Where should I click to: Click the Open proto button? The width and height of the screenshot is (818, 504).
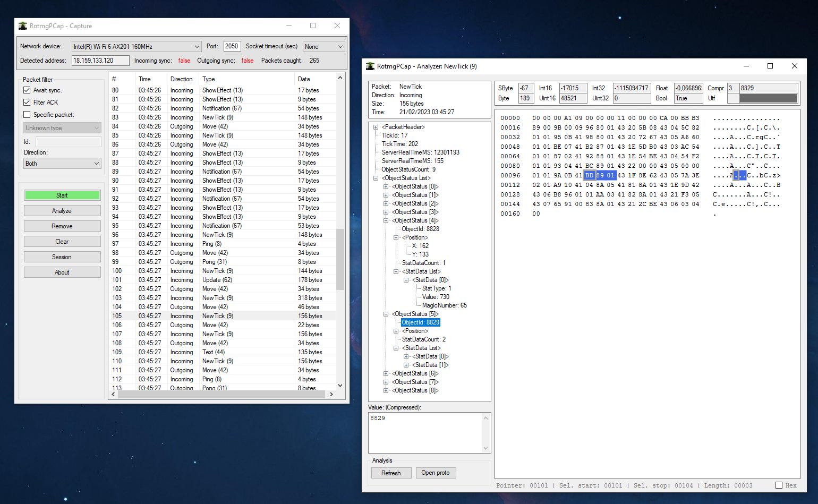click(436, 473)
